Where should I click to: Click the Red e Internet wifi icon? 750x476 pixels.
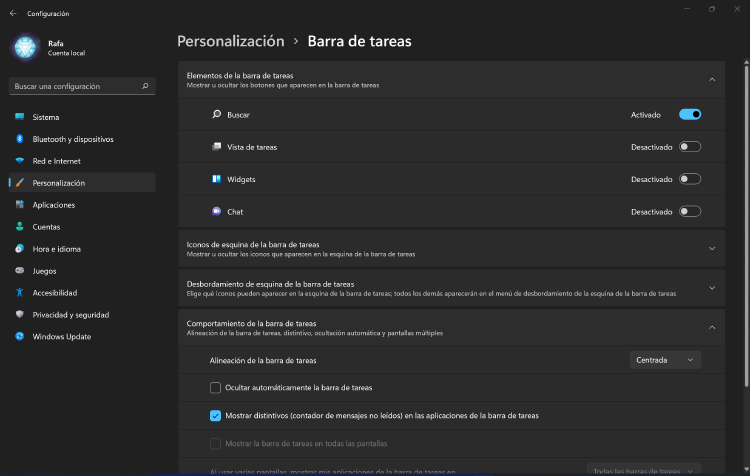(x=20, y=161)
